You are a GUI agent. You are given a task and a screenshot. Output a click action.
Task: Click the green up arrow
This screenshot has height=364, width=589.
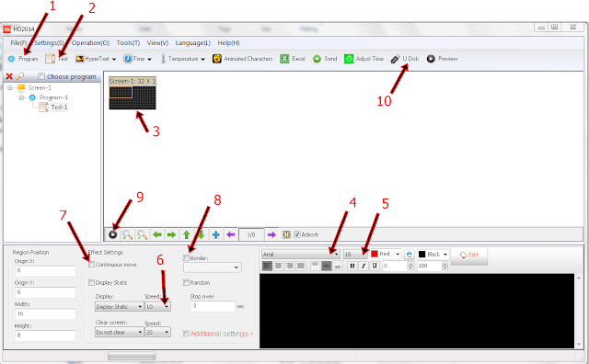tap(186, 235)
